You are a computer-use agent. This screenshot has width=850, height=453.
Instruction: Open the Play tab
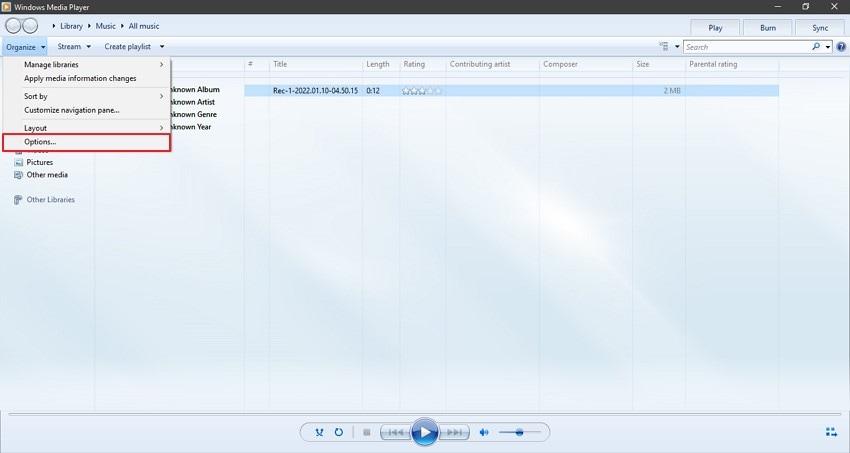[715, 28]
